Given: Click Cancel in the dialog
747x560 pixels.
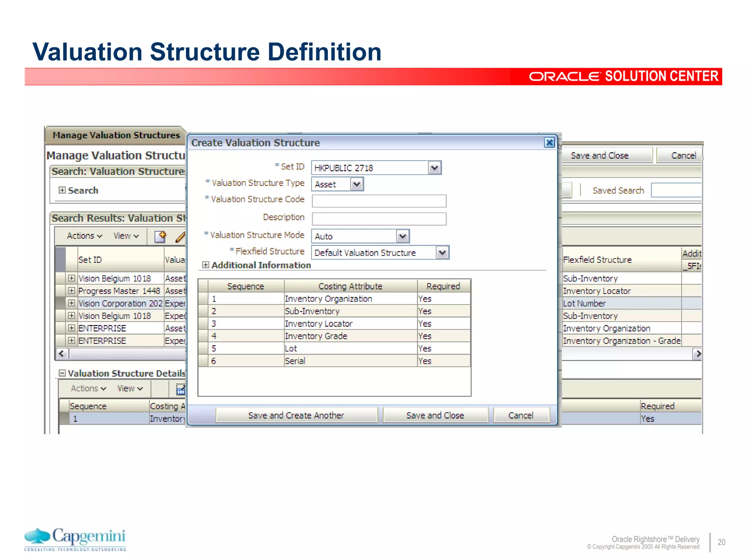Looking at the screenshot, I should click(x=521, y=415).
